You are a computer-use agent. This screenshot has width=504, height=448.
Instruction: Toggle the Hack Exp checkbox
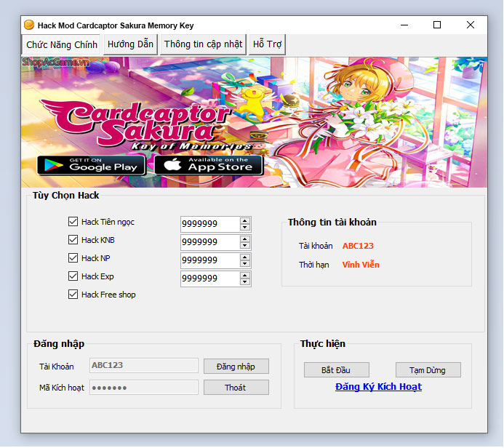73,276
